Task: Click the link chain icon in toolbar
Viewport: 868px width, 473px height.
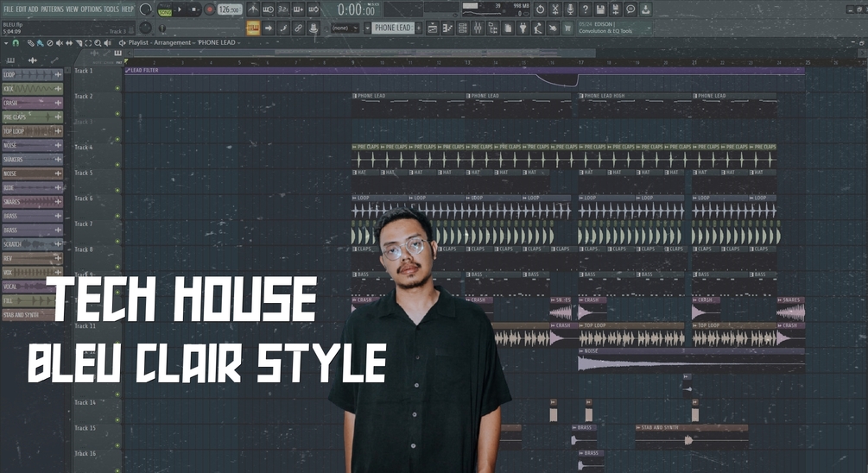Action: 298,28
